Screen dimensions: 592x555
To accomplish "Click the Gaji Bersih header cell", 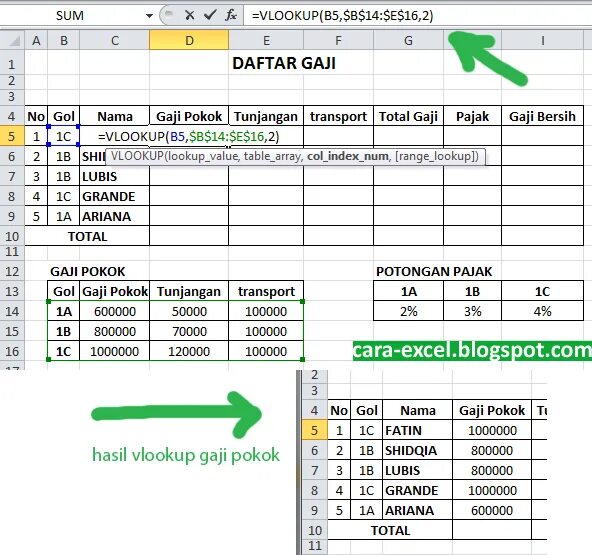I will (x=542, y=116).
